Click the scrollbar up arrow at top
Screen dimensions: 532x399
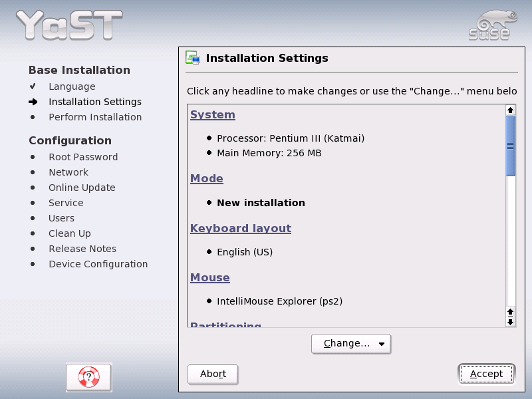(x=511, y=110)
